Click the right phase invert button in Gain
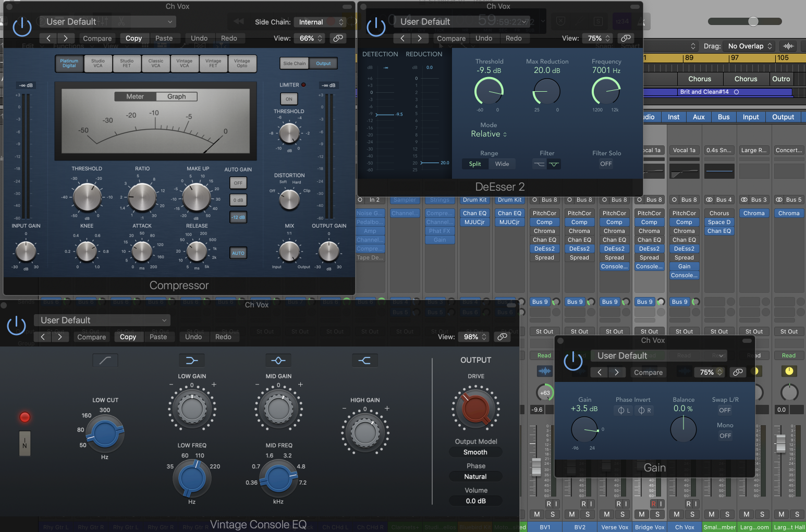The width and height of the screenshot is (806, 532). coord(644,411)
